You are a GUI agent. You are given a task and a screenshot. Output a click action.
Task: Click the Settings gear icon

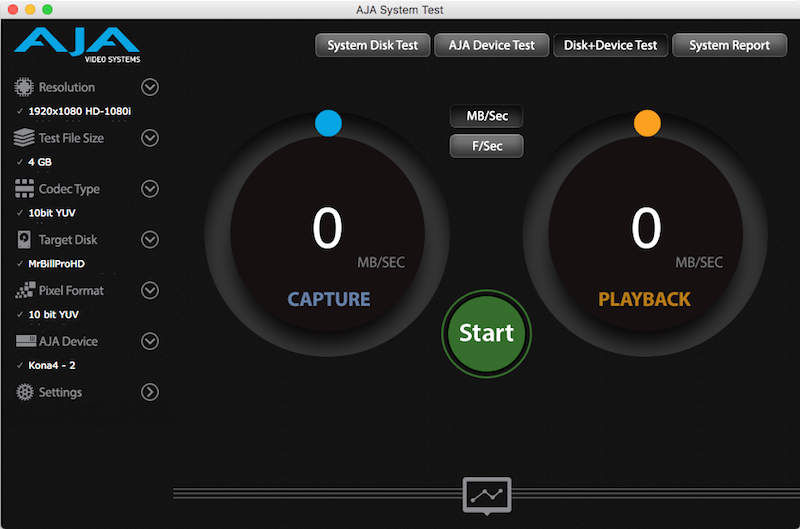[24, 393]
